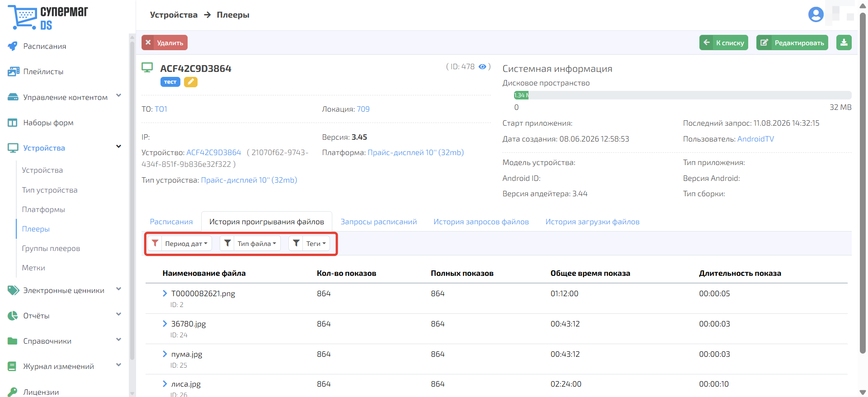Screen dimensions: 868x397
Task: Click the tags icon beside Электронные ценники
Action: pyautogui.click(x=13, y=290)
